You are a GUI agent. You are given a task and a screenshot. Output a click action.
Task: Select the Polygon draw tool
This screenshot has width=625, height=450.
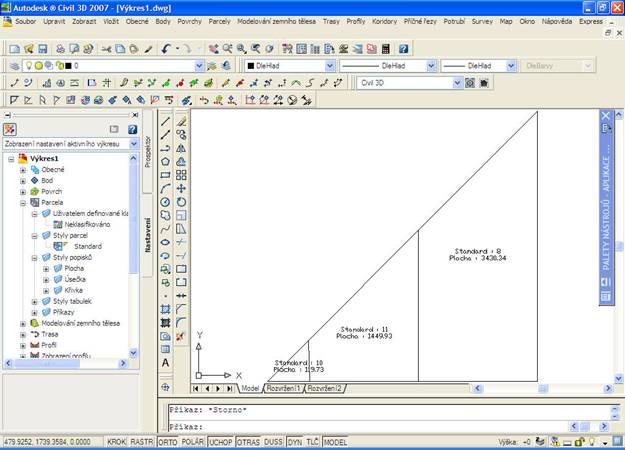[x=165, y=162]
